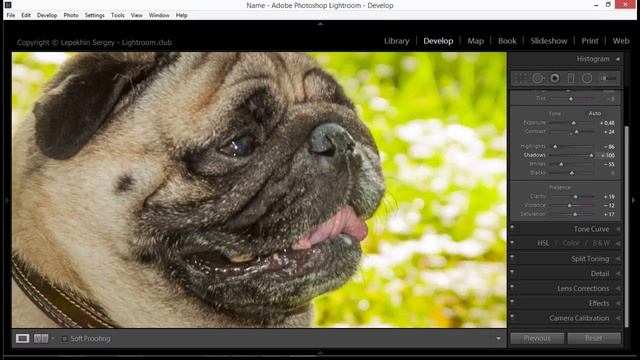
Task: Switch to the Book module
Action: (x=507, y=41)
